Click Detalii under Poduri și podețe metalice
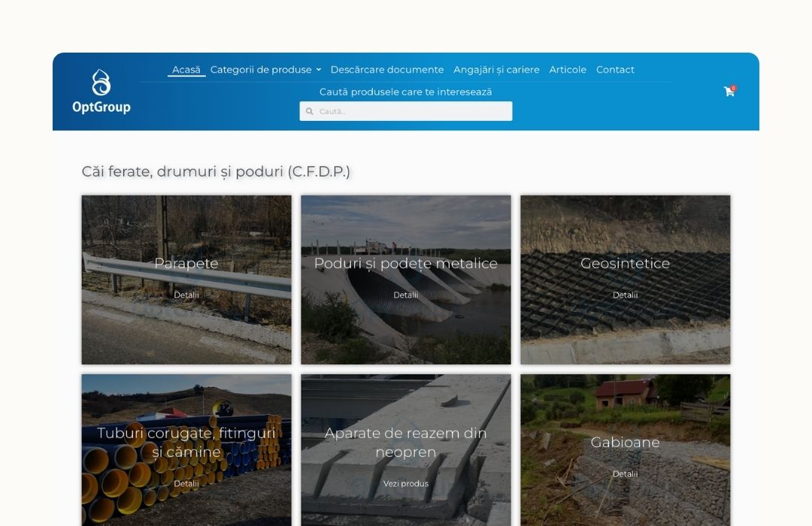The image size is (812, 526). 406,295
